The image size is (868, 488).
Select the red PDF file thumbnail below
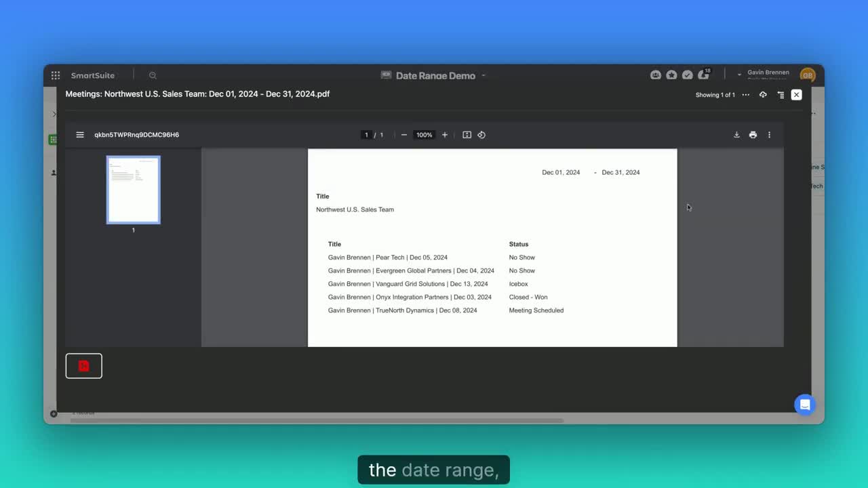(84, 366)
